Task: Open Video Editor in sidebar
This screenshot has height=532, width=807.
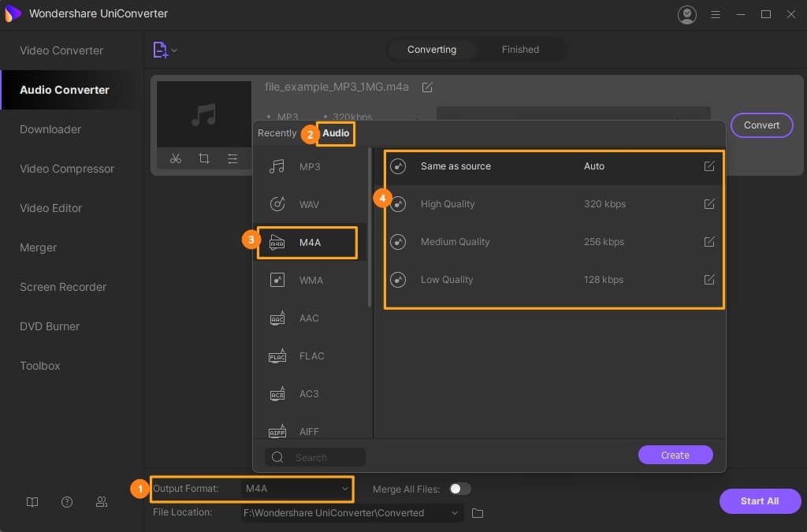Action: click(72, 208)
